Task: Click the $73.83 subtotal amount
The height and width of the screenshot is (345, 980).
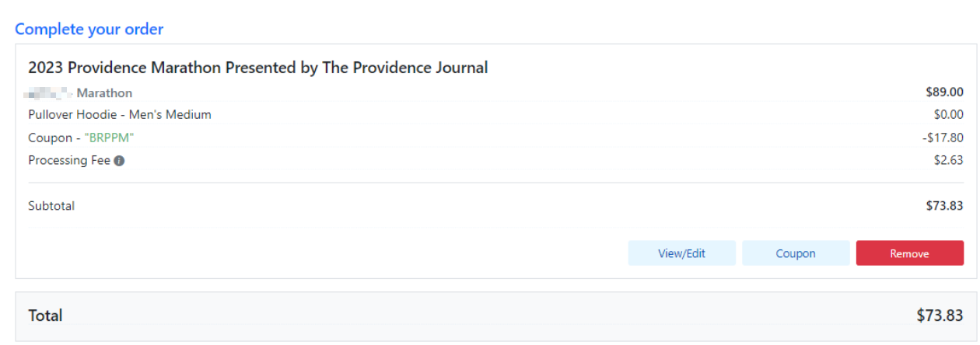Action: click(944, 206)
